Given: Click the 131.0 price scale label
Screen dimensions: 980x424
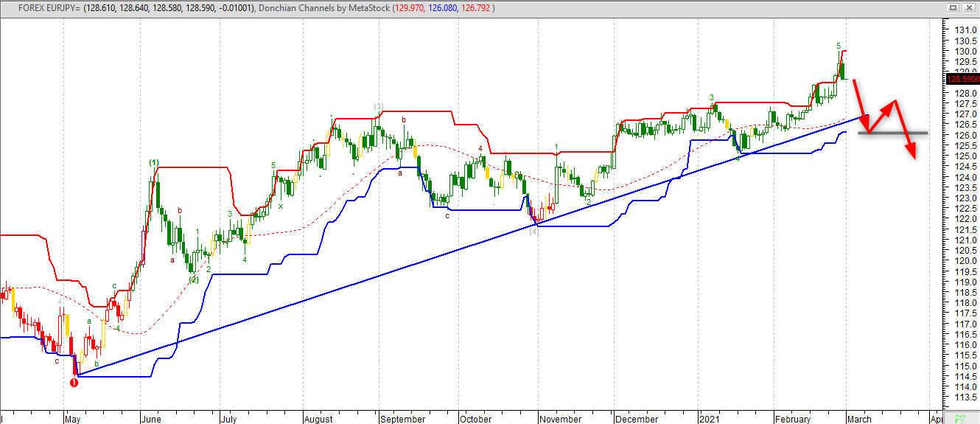Looking at the screenshot, I should 960,31.
